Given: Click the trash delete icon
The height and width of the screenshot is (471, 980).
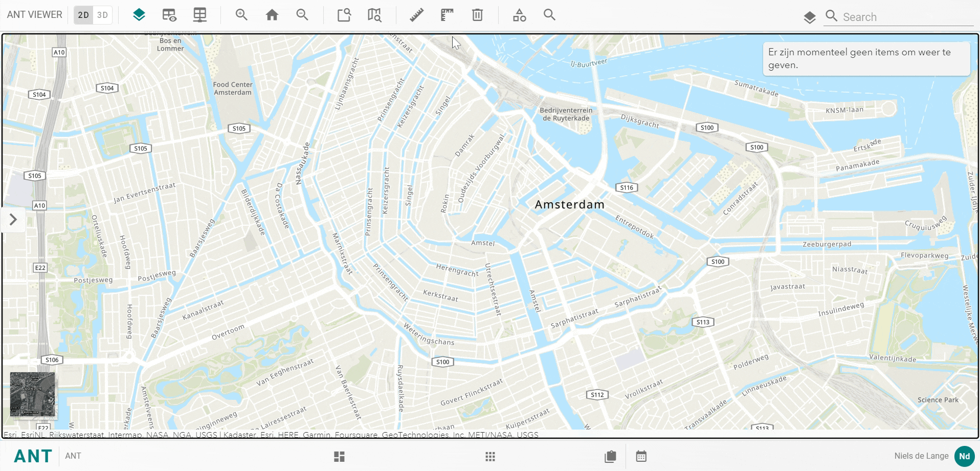Looking at the screenshot, I should [477, 15].
